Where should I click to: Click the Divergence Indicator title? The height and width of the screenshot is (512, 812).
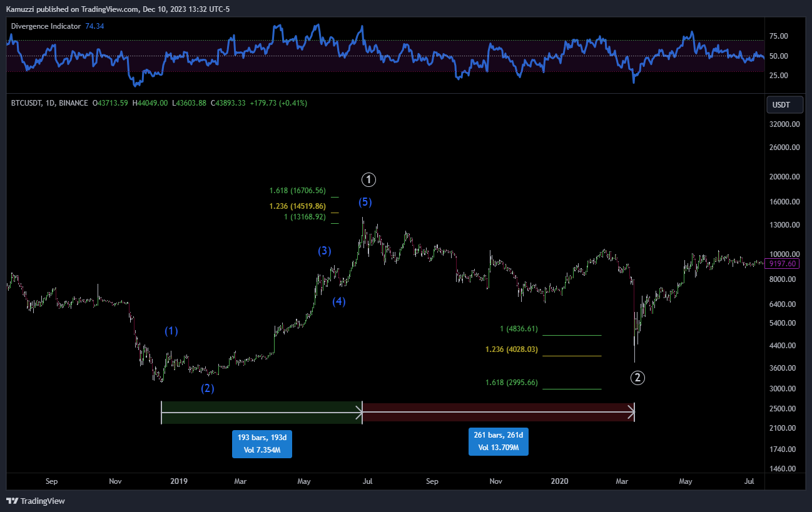[x=46, y=26]
